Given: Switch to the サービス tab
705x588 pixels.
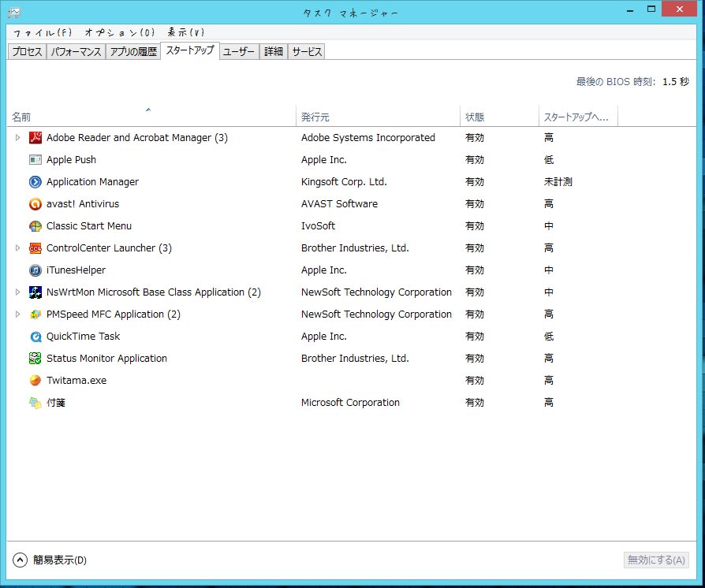Looking at the screenshot, I should tap(307, 52).
